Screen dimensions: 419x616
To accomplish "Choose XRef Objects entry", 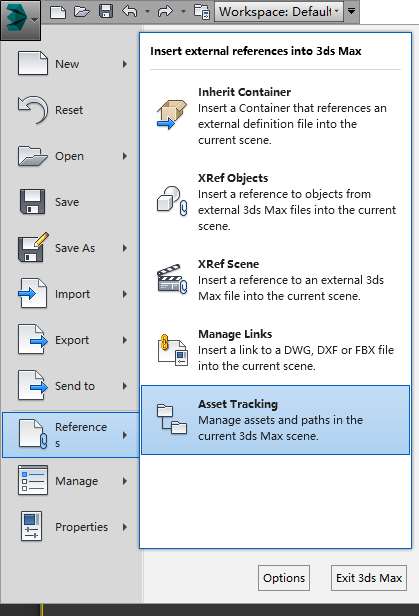I will click(275, 202).
